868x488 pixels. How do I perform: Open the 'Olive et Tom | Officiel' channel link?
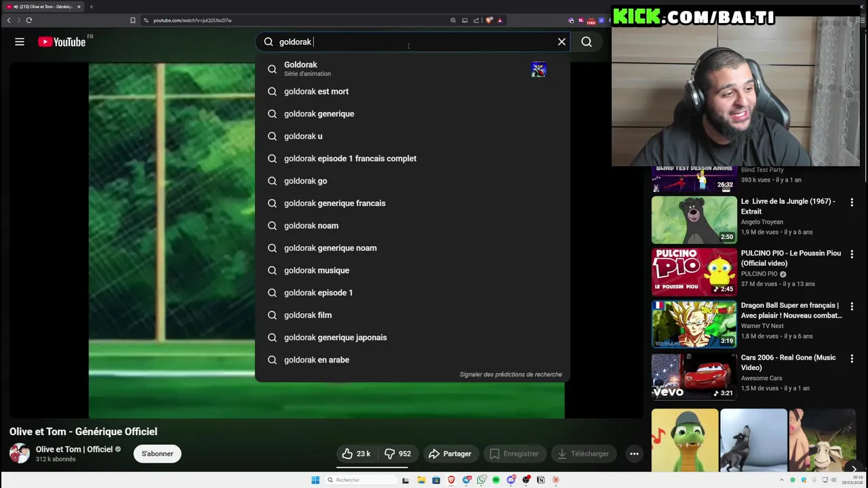coord(74,449)
